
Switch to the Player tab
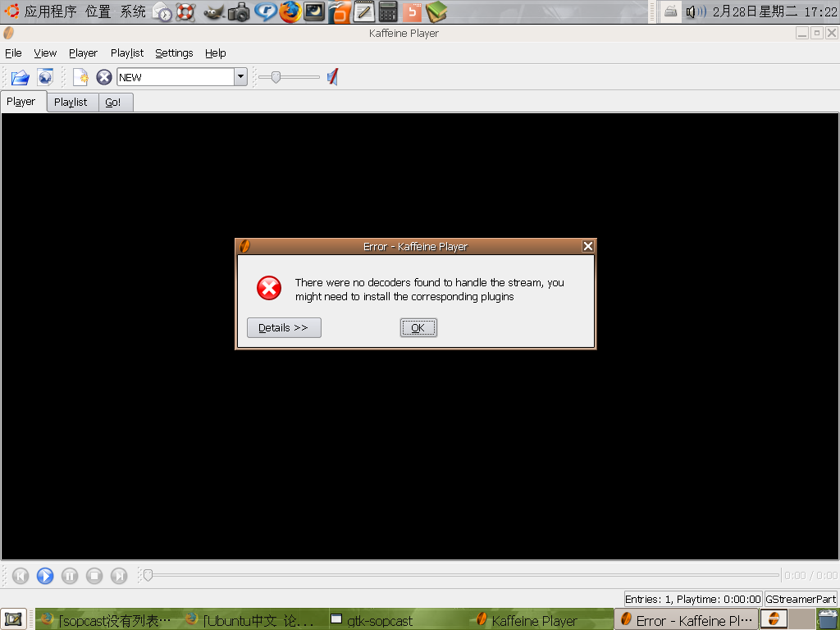coord(24,102)
